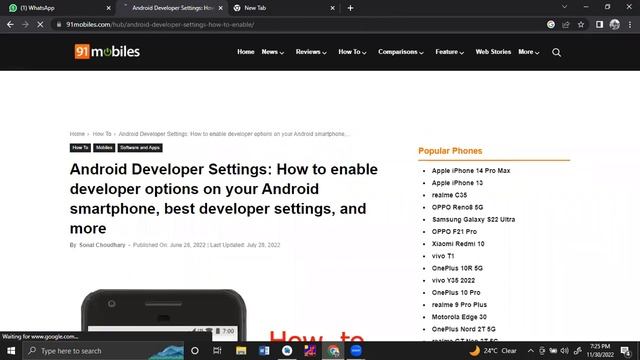Image resolution: width=640 pixels, height=360 pixels.
Task: Open OPPO Reno8 5G link
Action: point(458,207)
